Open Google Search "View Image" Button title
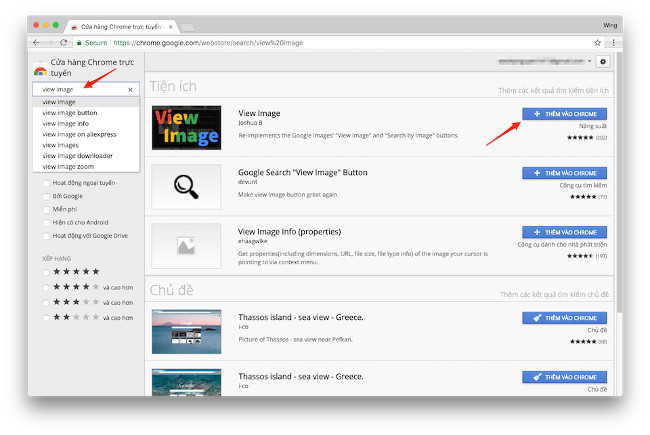Image resolution: width=650 pixels, height=435 pixels. (303, 173)
